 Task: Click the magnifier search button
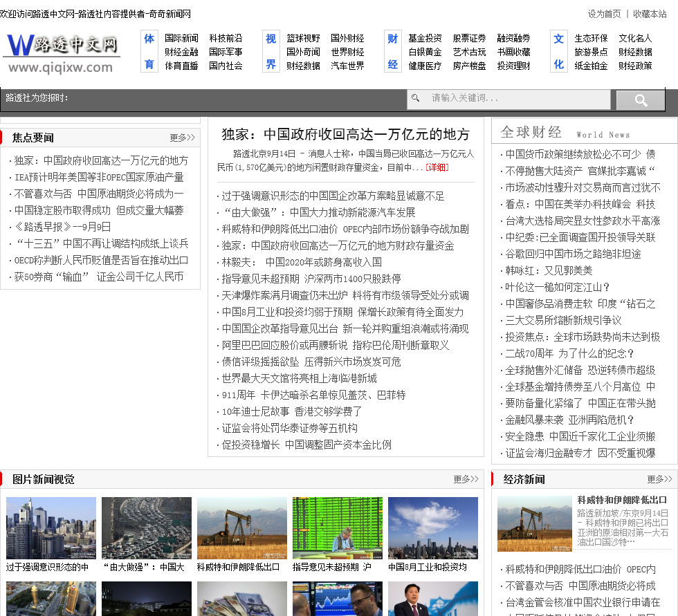pos(640,100)
